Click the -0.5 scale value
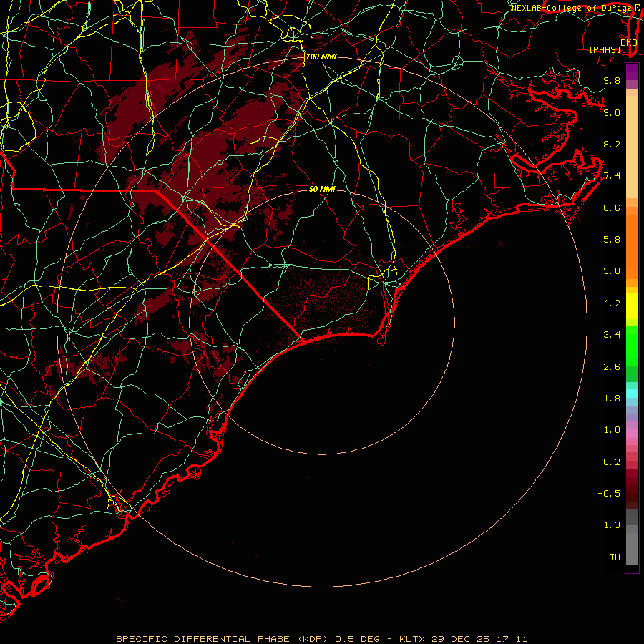644x644 pixels. (609, 494)
